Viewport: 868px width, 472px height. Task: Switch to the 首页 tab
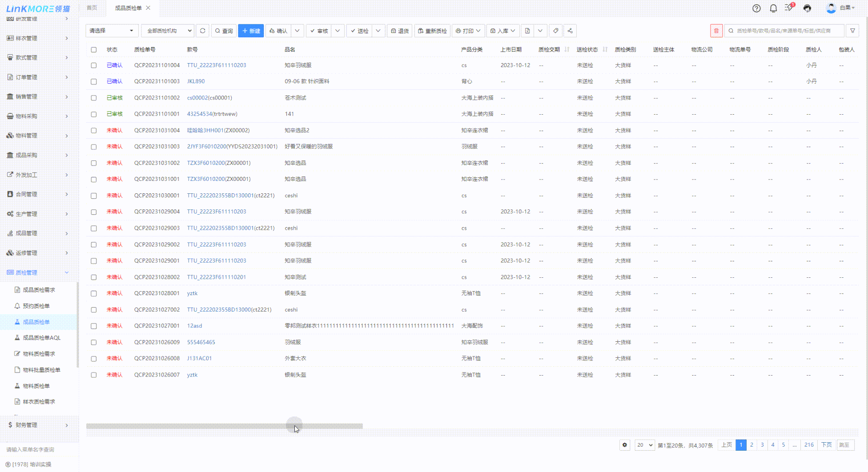coord(92,8)
